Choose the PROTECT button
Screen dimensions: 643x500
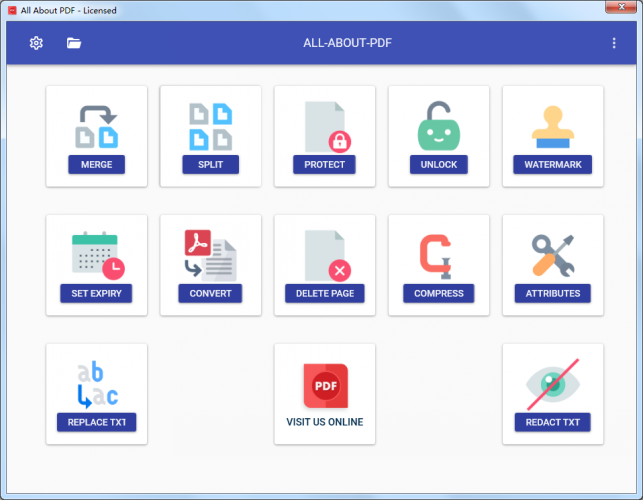point(324,164)
